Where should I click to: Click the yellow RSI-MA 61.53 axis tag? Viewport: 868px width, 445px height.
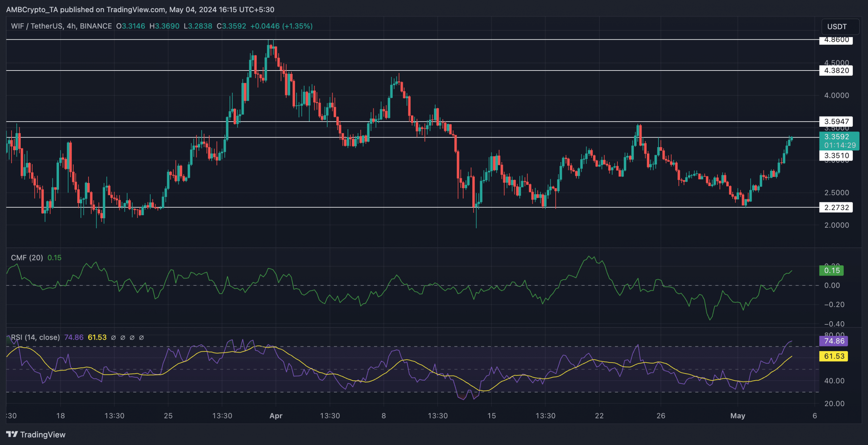pos(833,356)
